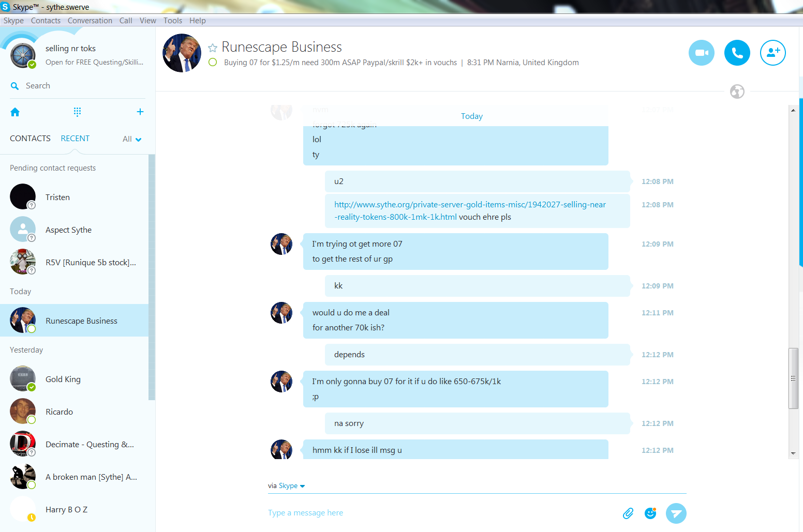803x532 pixels.
Task: Open the Tristen pending request
Action: [74, 197]
